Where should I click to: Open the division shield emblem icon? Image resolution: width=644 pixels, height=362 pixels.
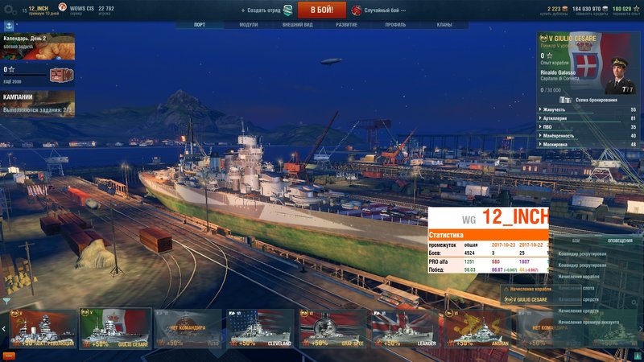click(x=288, y=10)
